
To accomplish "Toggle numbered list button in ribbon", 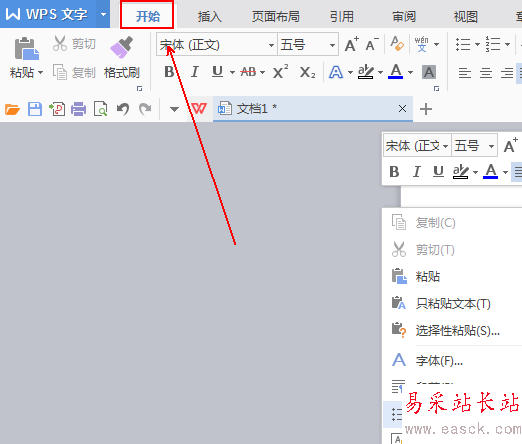I will [493, 44].
